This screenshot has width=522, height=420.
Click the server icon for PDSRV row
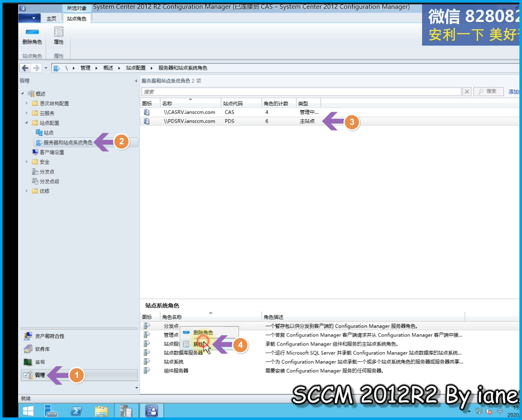[x=146, y=121]
